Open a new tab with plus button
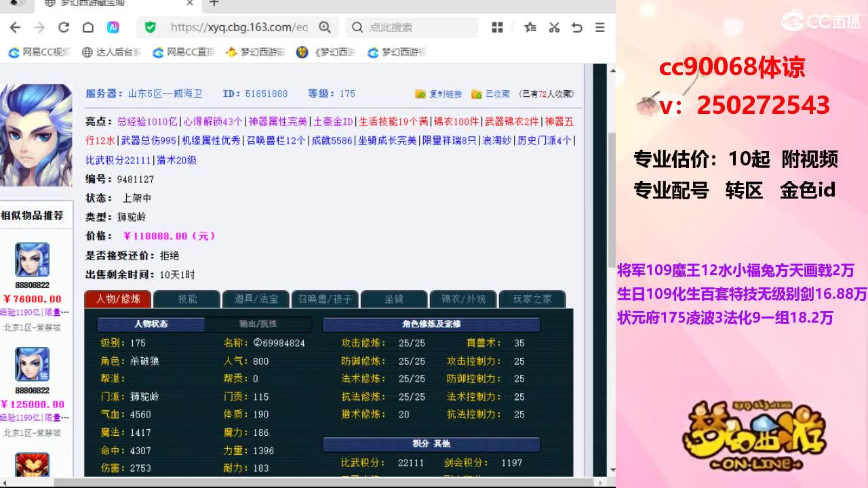Viewport: 868px width, 488px height. coord(214,3)
